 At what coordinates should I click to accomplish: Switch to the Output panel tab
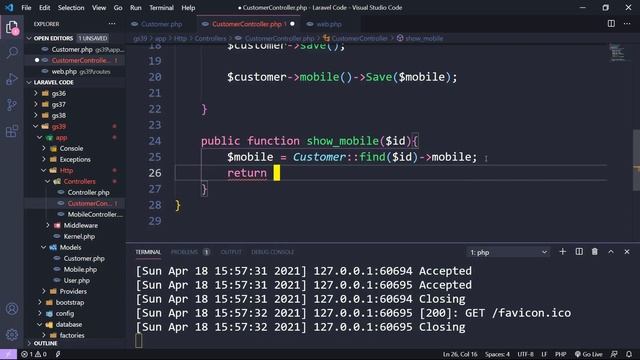point(231,252)
